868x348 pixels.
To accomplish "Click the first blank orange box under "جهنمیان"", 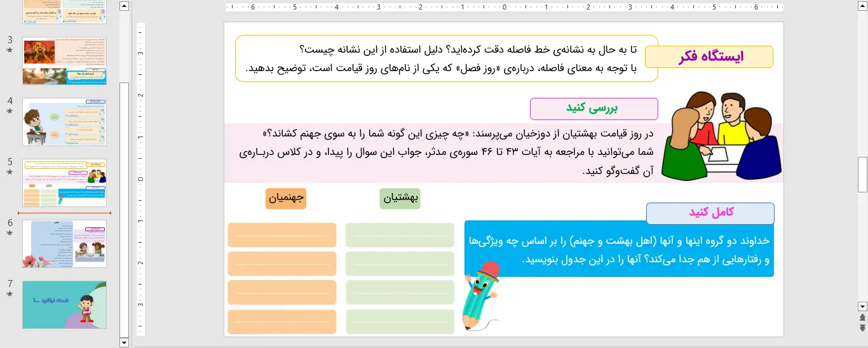I will point(281,235).
